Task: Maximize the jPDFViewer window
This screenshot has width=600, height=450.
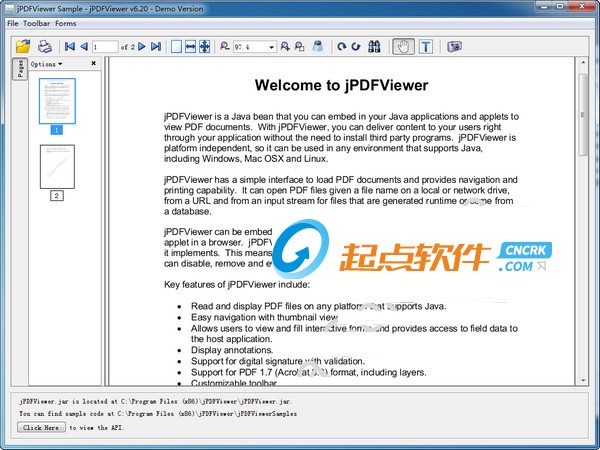Action: coord(560,6)
